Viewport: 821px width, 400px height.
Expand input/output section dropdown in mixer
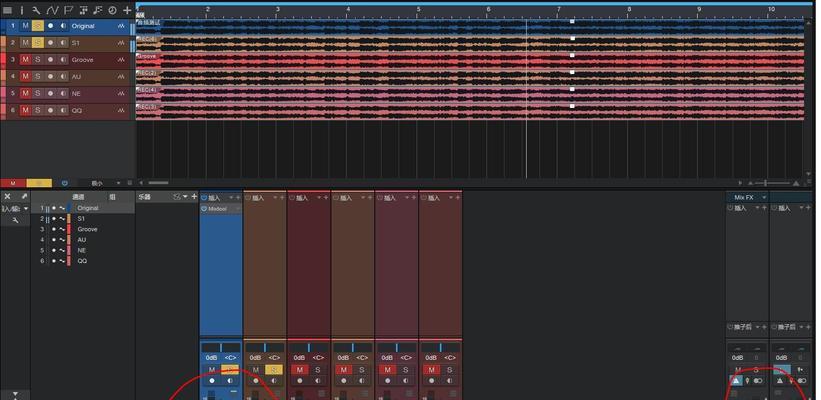click(26, 208)
